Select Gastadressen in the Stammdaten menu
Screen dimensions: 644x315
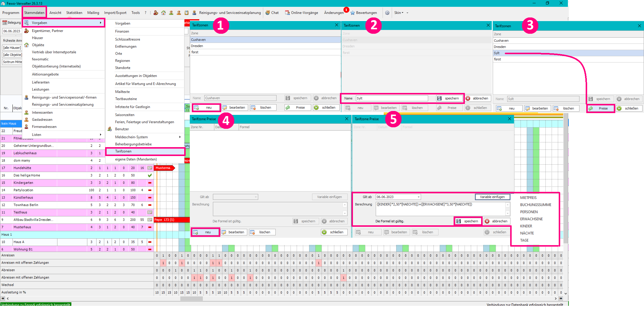pos(64,120)
